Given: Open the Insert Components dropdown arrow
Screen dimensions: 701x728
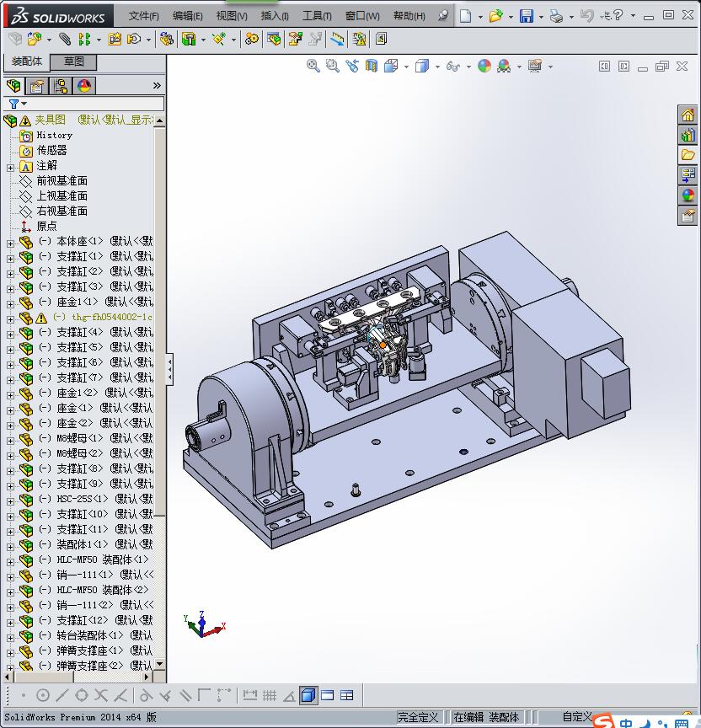Looking at the screenshot, I should [x=49, y=40].
